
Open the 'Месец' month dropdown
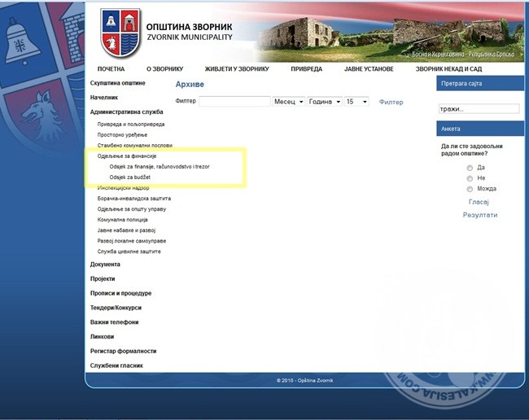tap(288, 102)
